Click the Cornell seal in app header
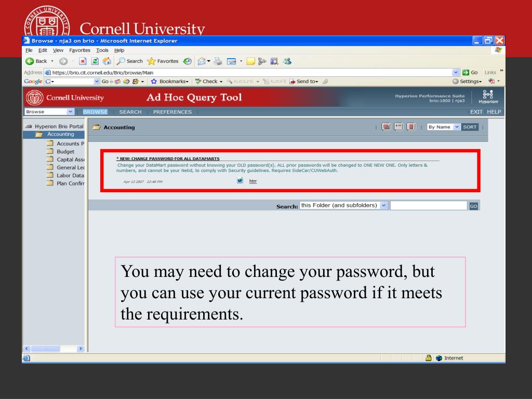Viewport: 532px width, 399px height. (x=35, y=98)
